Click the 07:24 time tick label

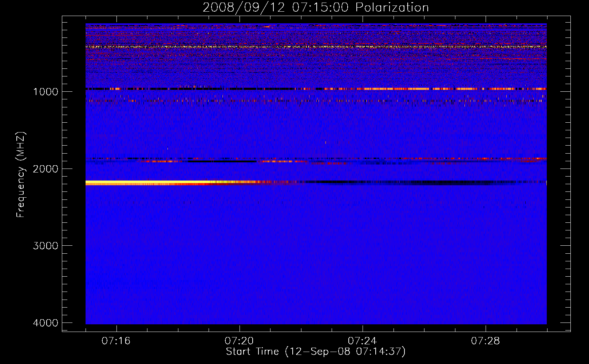[362, 341]
